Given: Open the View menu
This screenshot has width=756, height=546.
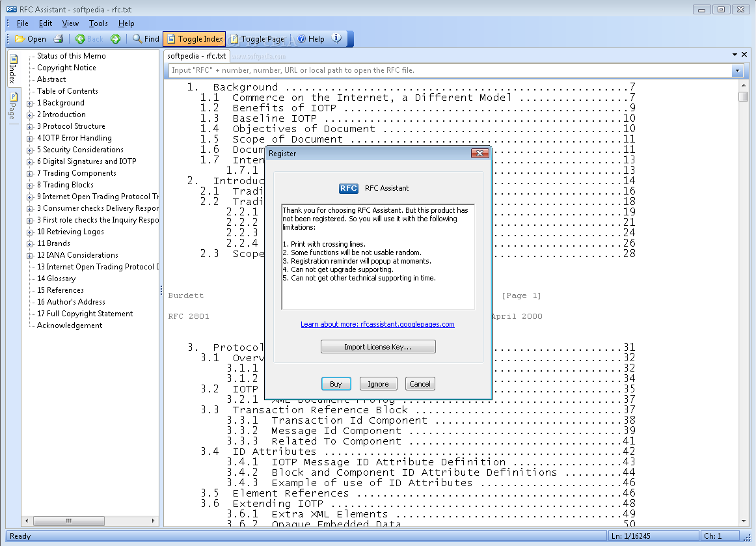Looking at the screenshot, I should click(70, 23).
